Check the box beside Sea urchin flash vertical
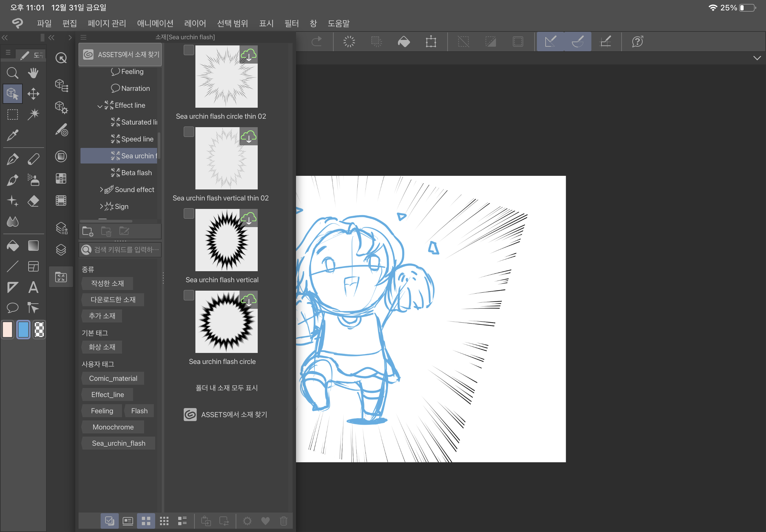 coord(189,214)
